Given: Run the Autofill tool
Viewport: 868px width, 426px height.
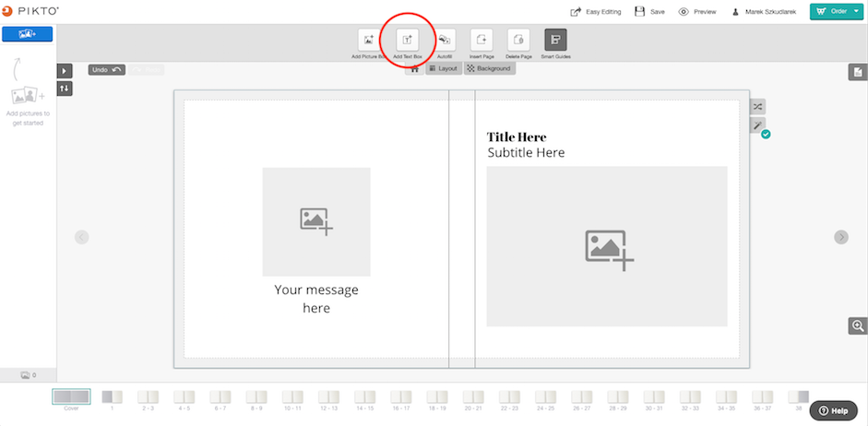Looking at the screenshot, I should [445, 40].
